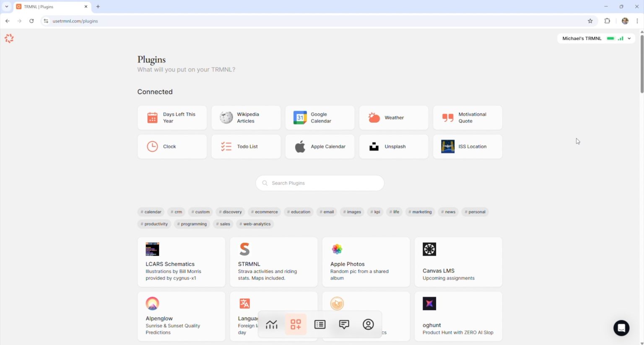Viewport: 644px width, 345px height.
Task: Open the account profile icon in dock
Action: [368, 324]
